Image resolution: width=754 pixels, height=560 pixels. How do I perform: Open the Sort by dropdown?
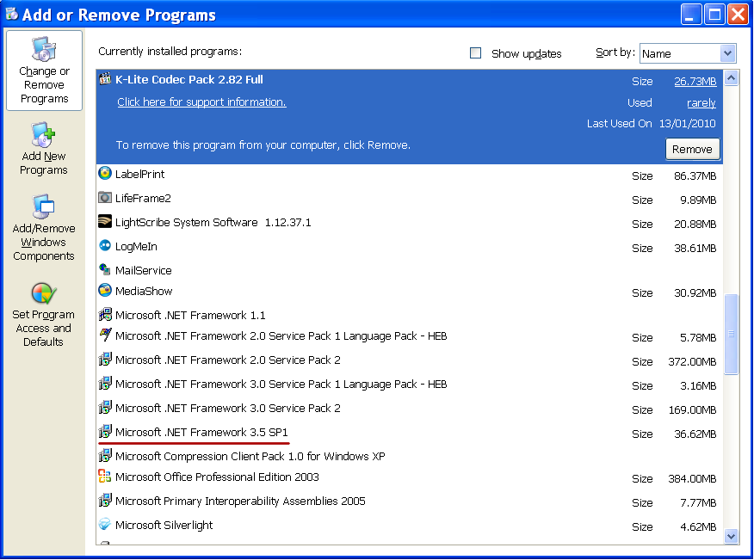[x=727, y=53]
